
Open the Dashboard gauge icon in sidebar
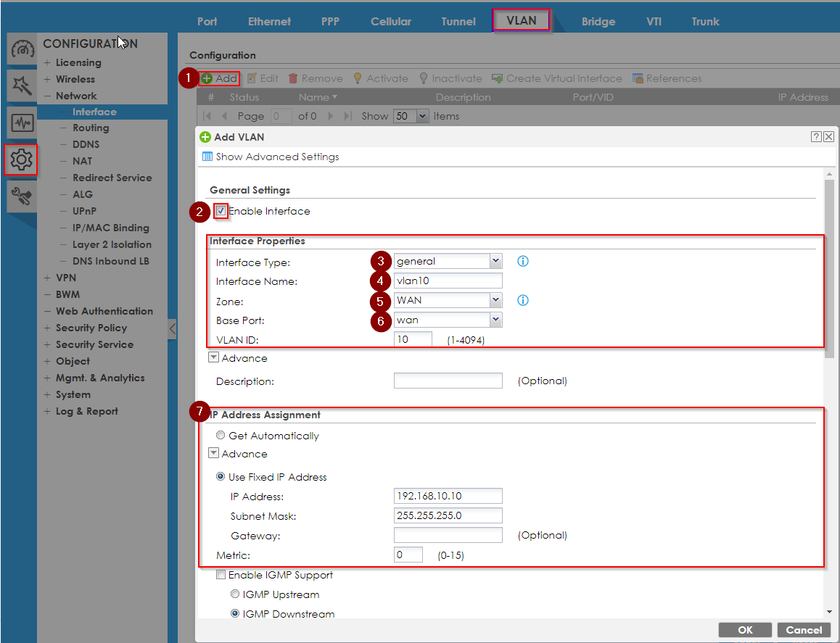tap(22, 49)
